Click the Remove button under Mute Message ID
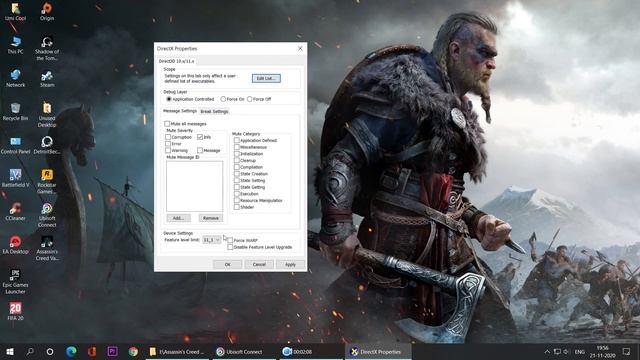Screen dimensions: 640x360 point(211,218)
